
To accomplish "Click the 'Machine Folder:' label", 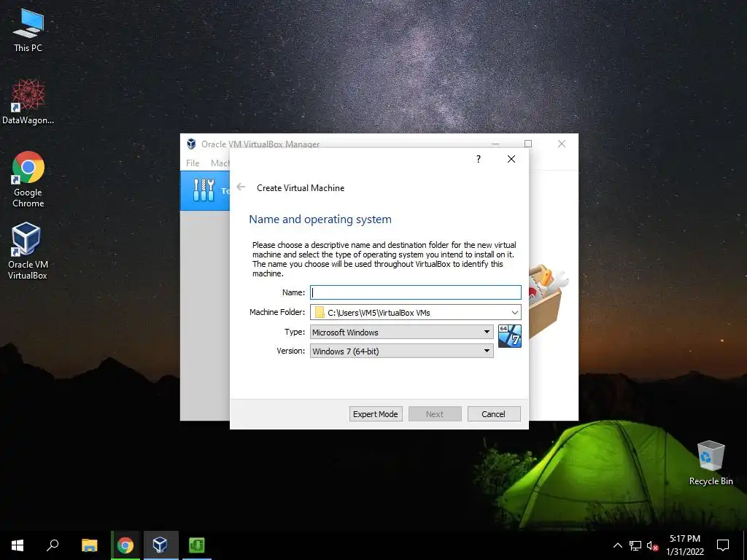I will pyautogui.click(x=276, y=312).
